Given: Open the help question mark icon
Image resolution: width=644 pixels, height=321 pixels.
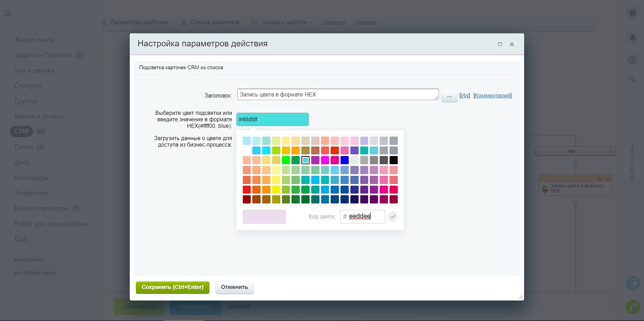Looking at the screenshot, I should (632, 12).
